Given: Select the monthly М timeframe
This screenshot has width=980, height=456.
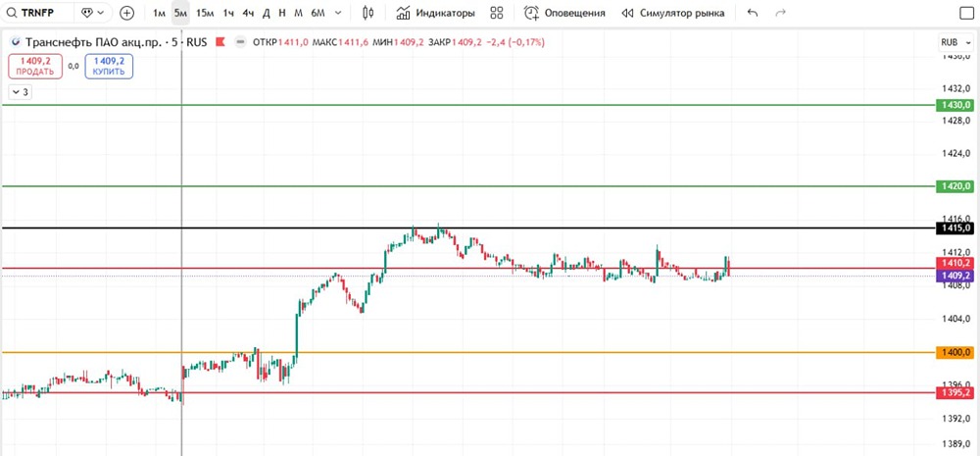Looking at the screenshot, I should (x=299, y=13).
